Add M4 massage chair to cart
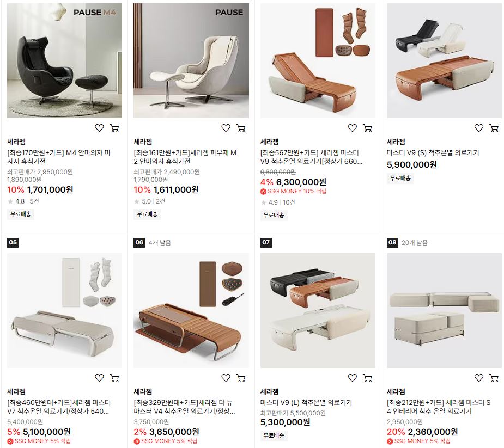Screen dimensions: 504x448 [x=115, y=128]
